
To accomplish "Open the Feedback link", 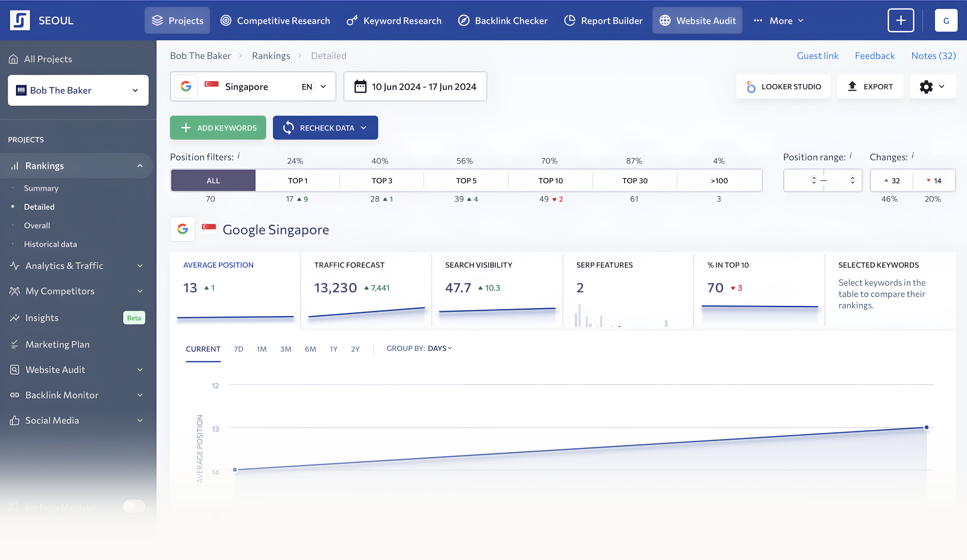I will coord(875,56).
